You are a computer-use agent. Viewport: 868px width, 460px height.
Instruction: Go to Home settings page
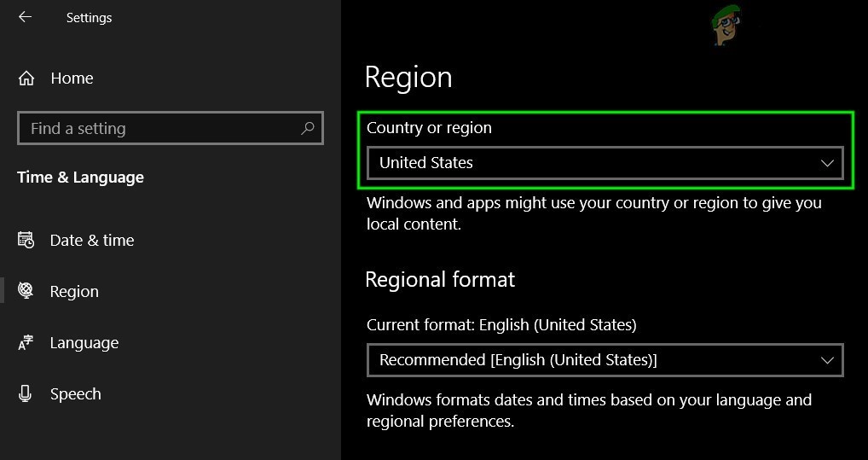pos(72,79)
